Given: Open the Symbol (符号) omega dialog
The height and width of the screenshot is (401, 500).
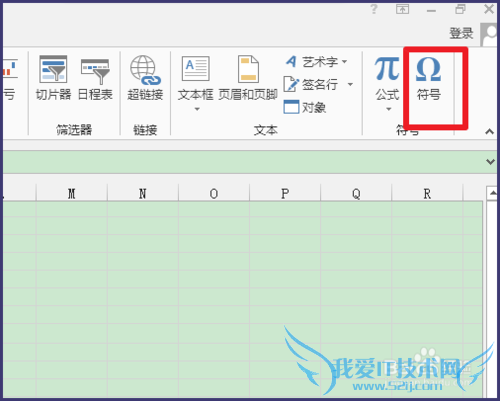Looking at the screenshot, I should click(x=429, y=78).
